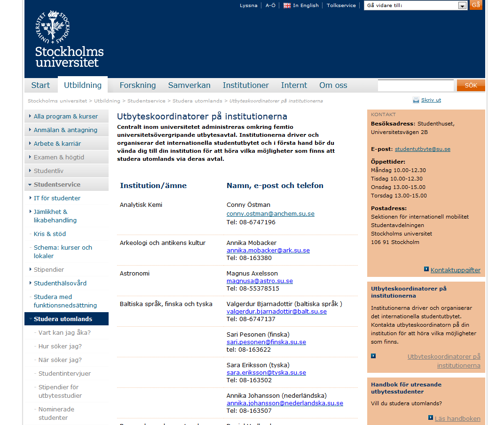Open Studentintervjuer page
This screenshot has width=504, height=425.
tap(64, 374)
